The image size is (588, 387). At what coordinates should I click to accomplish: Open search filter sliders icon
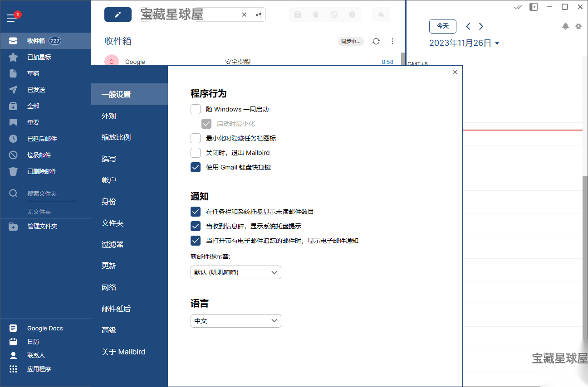(x=259, y=15)
